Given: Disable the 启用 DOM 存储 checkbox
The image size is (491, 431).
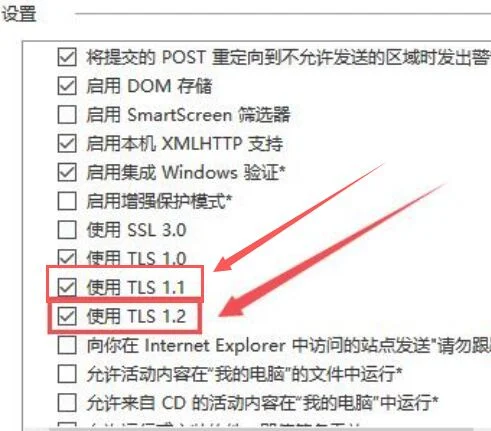Looking at the screenshot, I should 67,86.
